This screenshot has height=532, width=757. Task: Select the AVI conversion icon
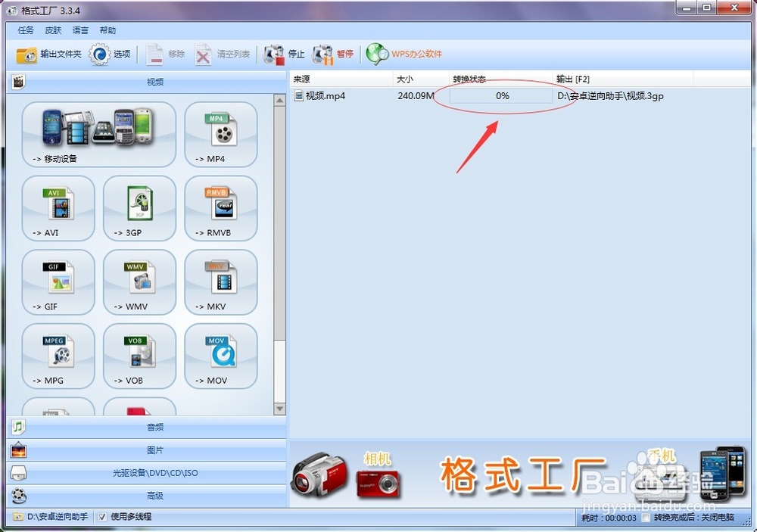pyautogui.click(x=58, y=208)
